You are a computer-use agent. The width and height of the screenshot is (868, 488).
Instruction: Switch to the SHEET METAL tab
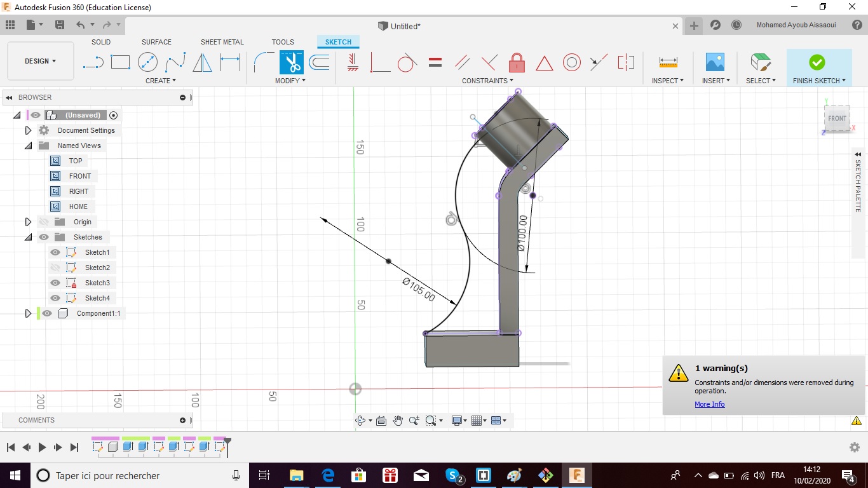(222, 42)
